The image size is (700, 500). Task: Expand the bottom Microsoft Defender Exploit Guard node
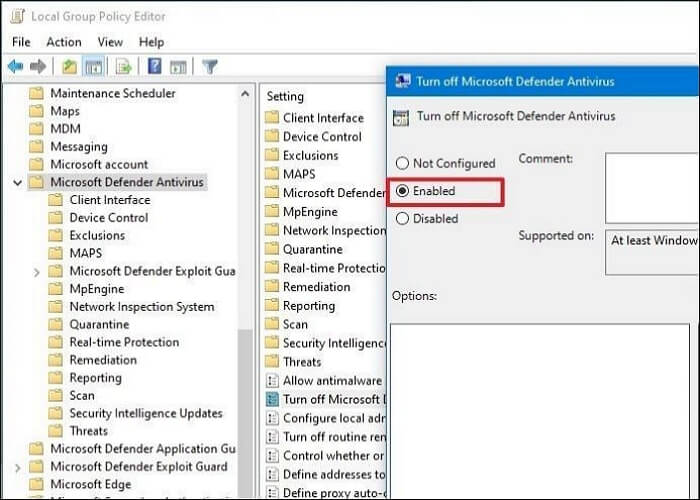(x=17, y=467)
